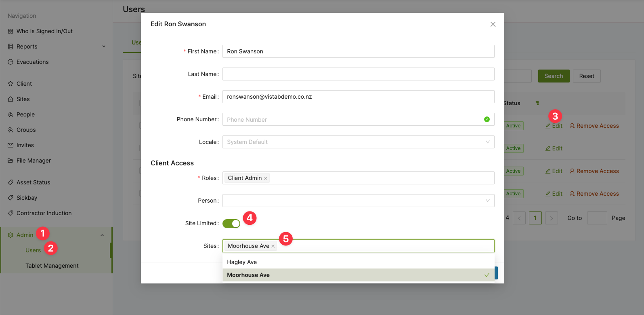Click into the Last Name field

click(x=358, y=74)
